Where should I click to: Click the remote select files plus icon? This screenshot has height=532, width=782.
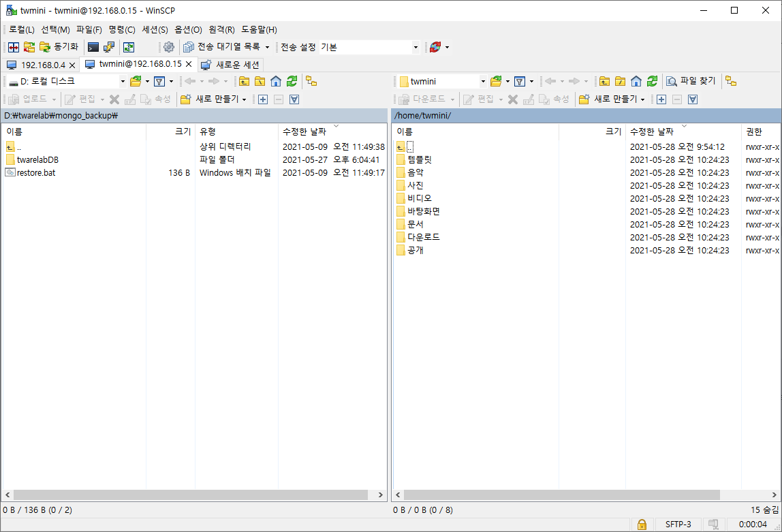click(661, 99)
